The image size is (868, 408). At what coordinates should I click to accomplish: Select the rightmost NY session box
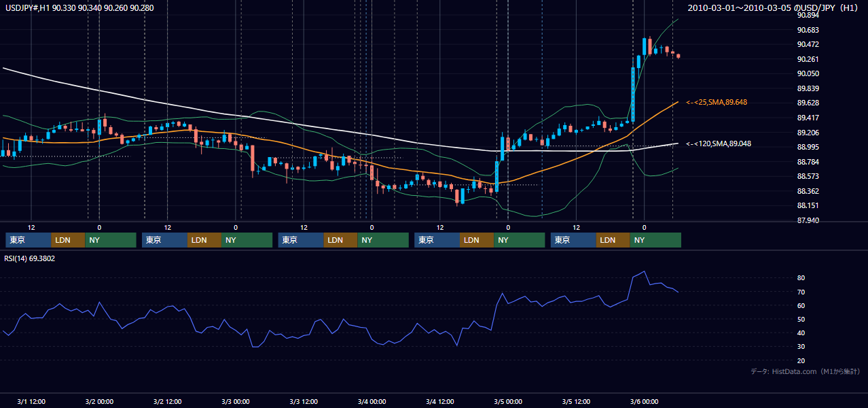(656, 240)
